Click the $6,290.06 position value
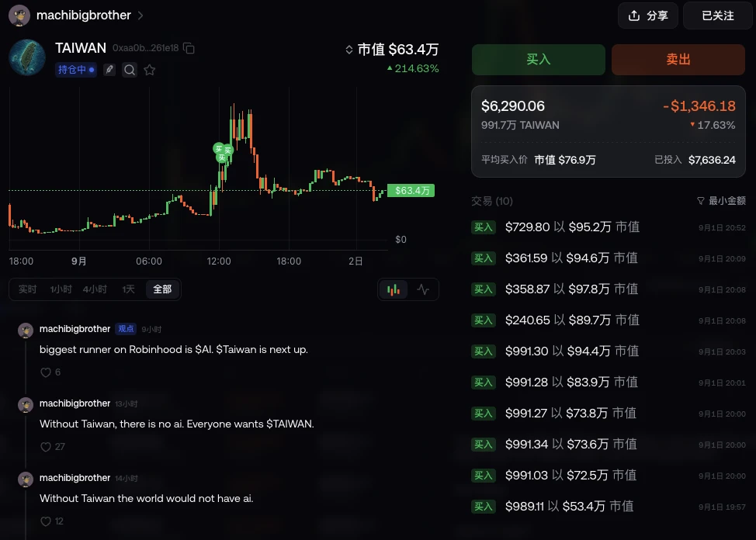 click(513, 106)
